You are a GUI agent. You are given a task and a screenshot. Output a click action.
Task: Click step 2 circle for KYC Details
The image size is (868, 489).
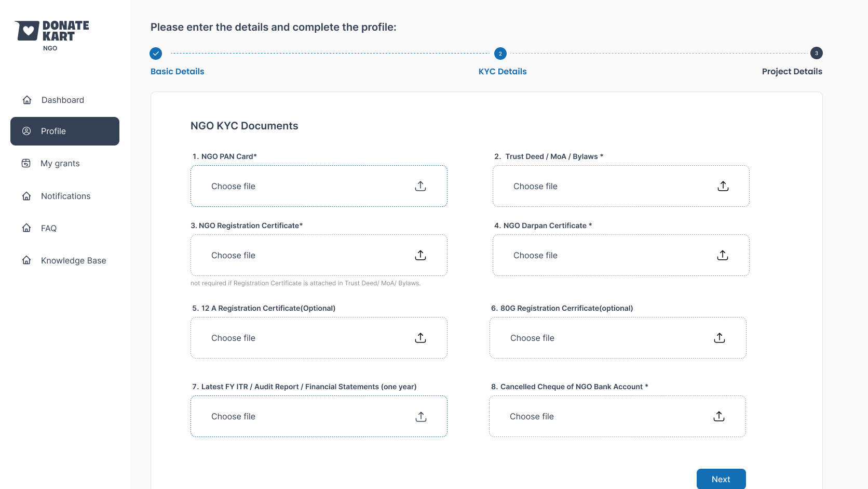[x=500, y=54]
